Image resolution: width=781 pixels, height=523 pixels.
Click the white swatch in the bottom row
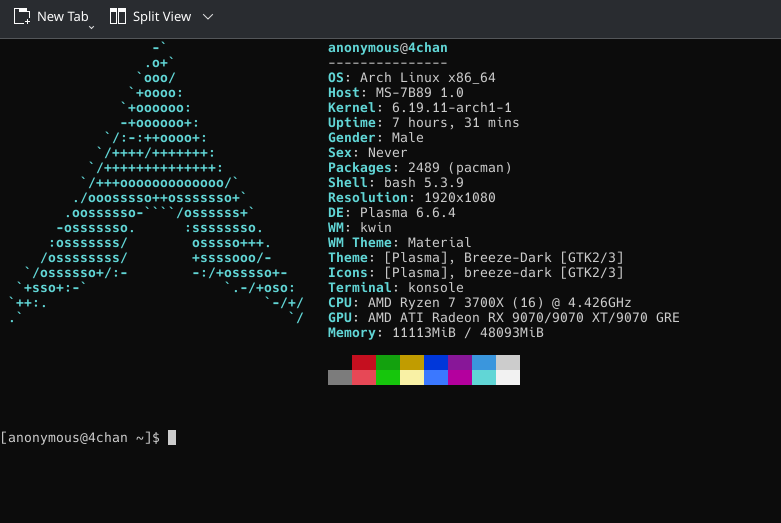(508, 377)
